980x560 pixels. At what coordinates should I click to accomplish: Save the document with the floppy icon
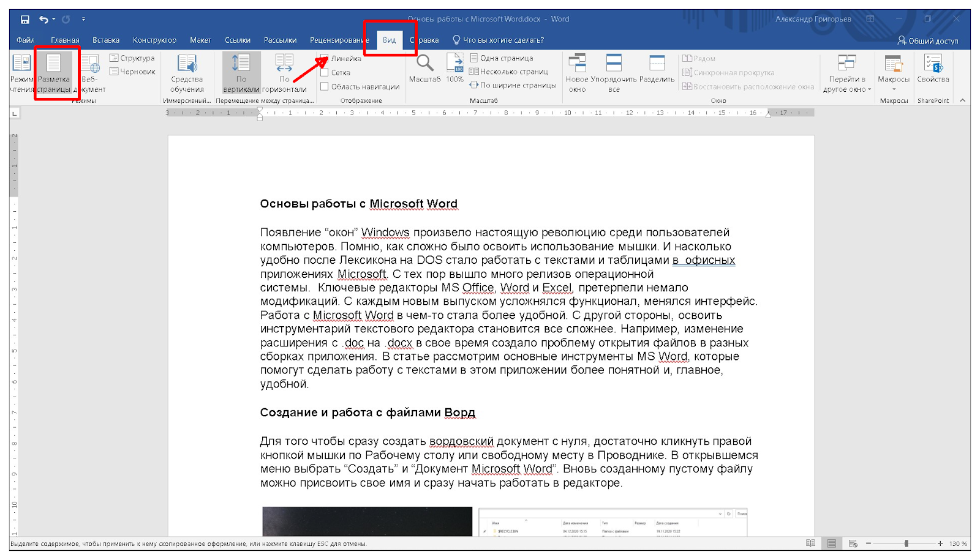tap(25, 20)
